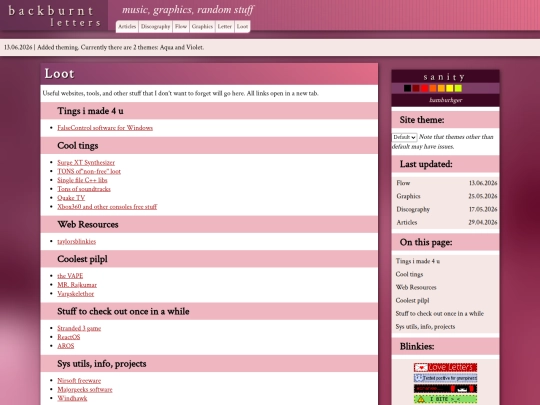540x405 pixels.
Task: Click the Love Letters blinkie
Action: coord(445,367)
